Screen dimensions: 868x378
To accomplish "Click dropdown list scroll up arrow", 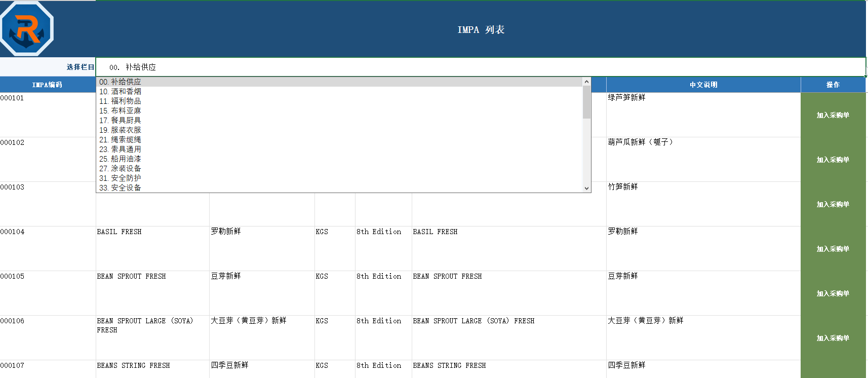I will 586,82.
